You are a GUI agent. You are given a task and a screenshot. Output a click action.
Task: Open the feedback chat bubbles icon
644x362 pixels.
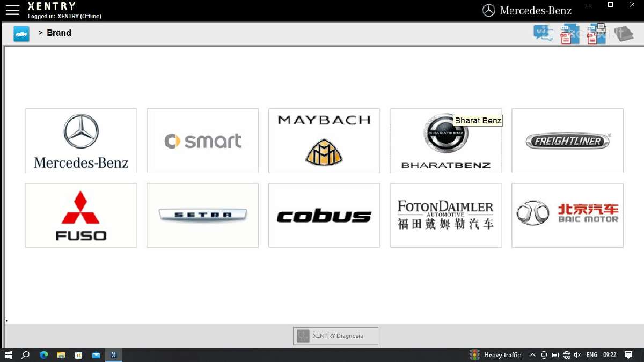click(543, 33)
